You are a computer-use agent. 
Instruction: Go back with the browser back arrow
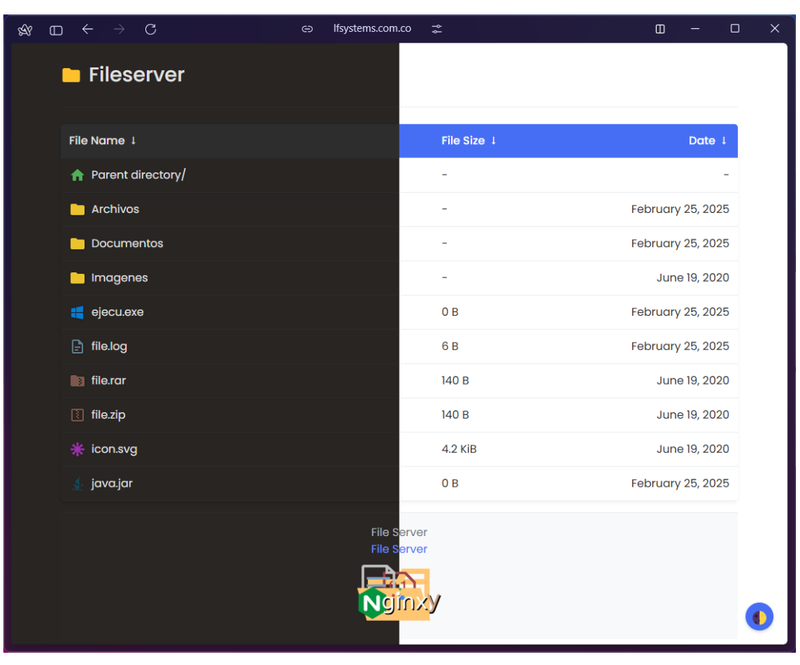(88, 29)
